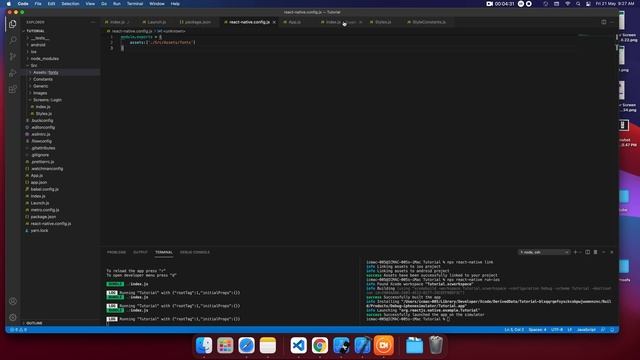Screen dimensions: 640x360
Task: Open the Apple menu
Action: 9,4
